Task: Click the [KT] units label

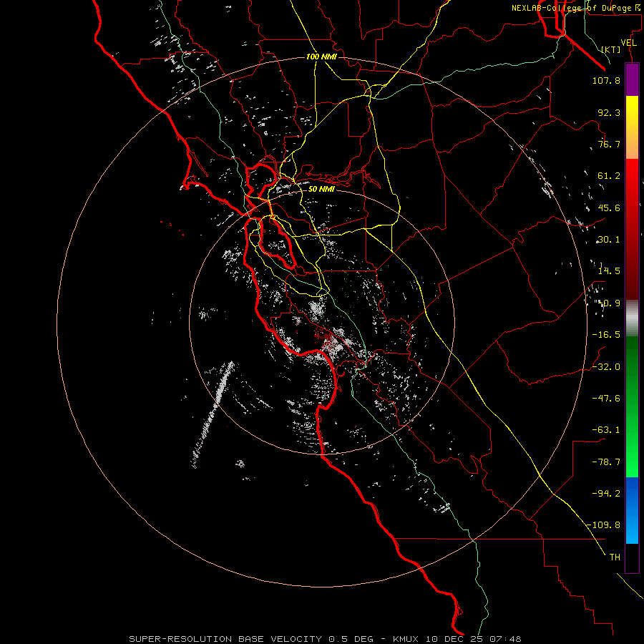Action: click(611, 49)
